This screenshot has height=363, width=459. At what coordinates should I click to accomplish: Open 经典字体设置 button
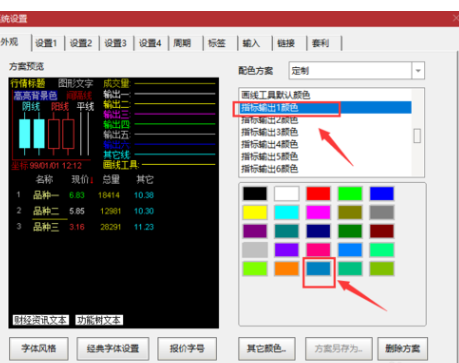(113, 349)
